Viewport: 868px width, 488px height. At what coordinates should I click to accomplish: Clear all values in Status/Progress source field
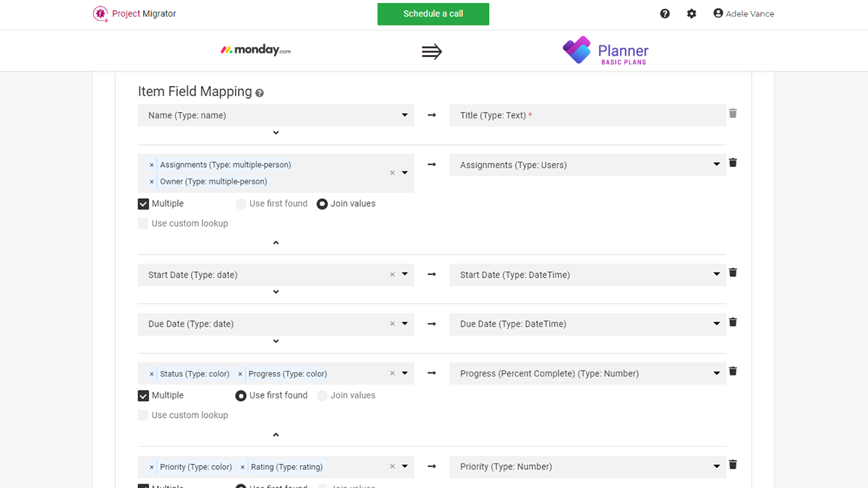[393, 374]
